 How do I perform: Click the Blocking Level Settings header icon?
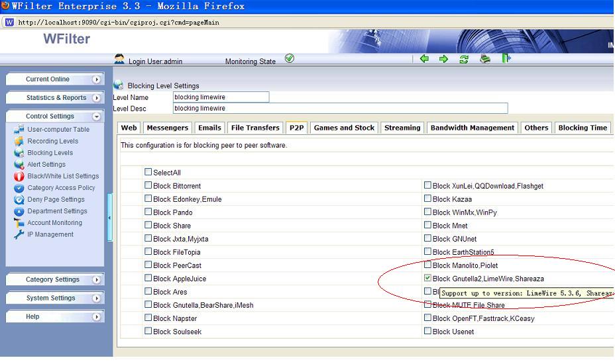(x=119, y=85)
